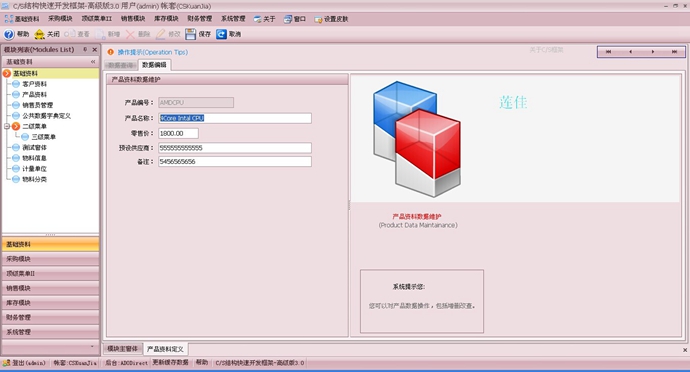Open 客户资料 in the module tree

pyautogui.click(x=34, y=84)
